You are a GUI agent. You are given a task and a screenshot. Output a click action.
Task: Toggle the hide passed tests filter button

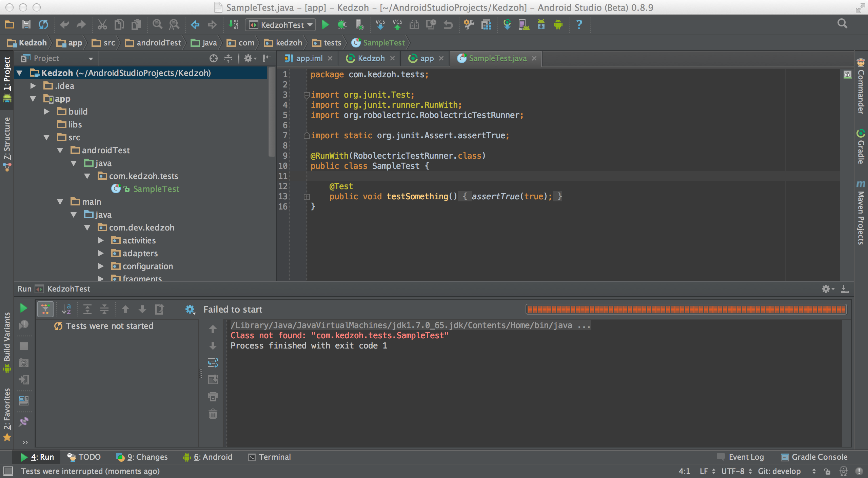point(45,309)
